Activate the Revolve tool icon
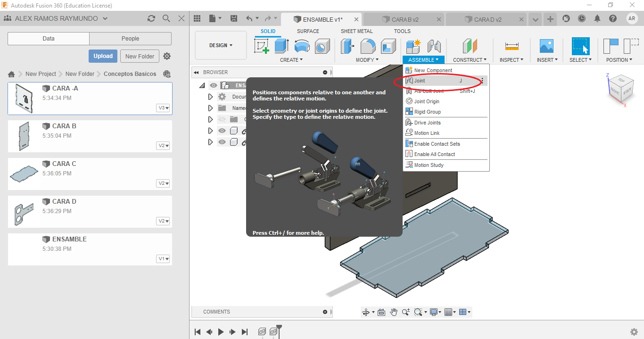The width and height of the screenshot is (644, 339). click(302, 46)
